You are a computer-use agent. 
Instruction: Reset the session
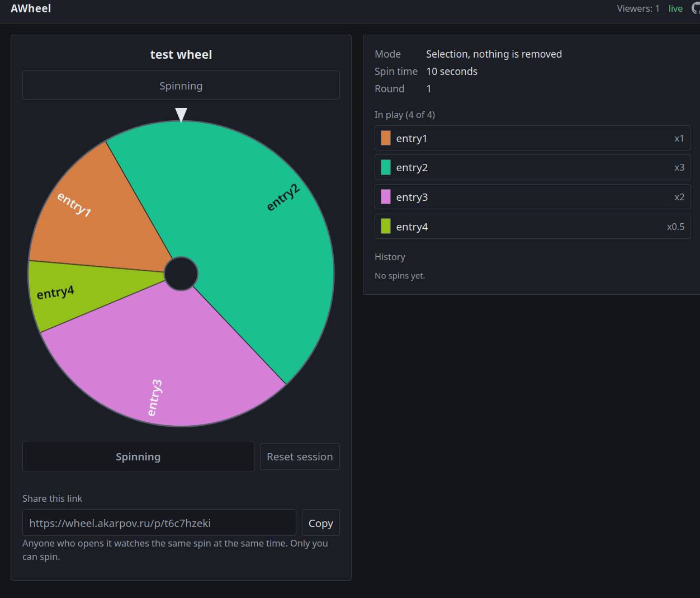[300, 456]
